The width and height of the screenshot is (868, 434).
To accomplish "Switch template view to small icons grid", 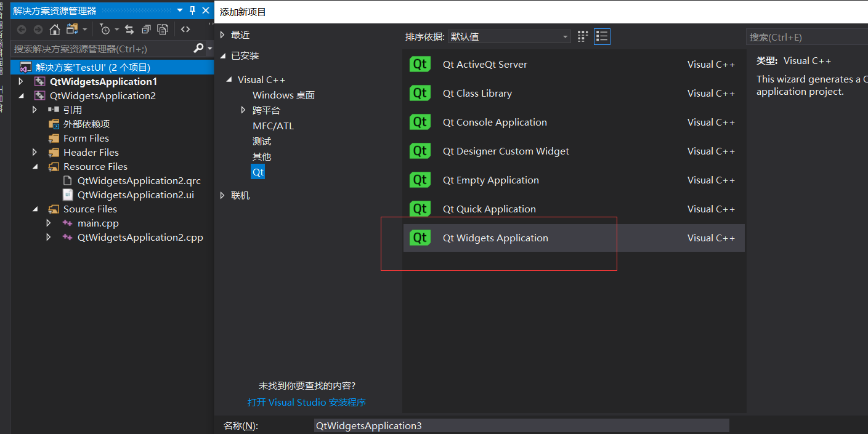I will [583, 37].
